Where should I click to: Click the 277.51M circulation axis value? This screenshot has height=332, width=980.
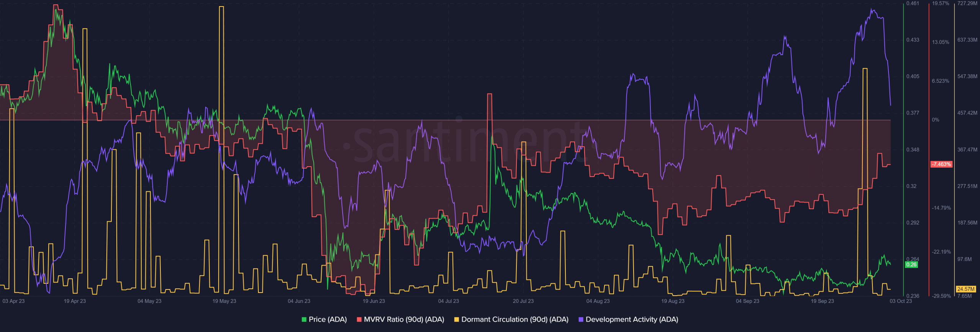pos(967,186)
